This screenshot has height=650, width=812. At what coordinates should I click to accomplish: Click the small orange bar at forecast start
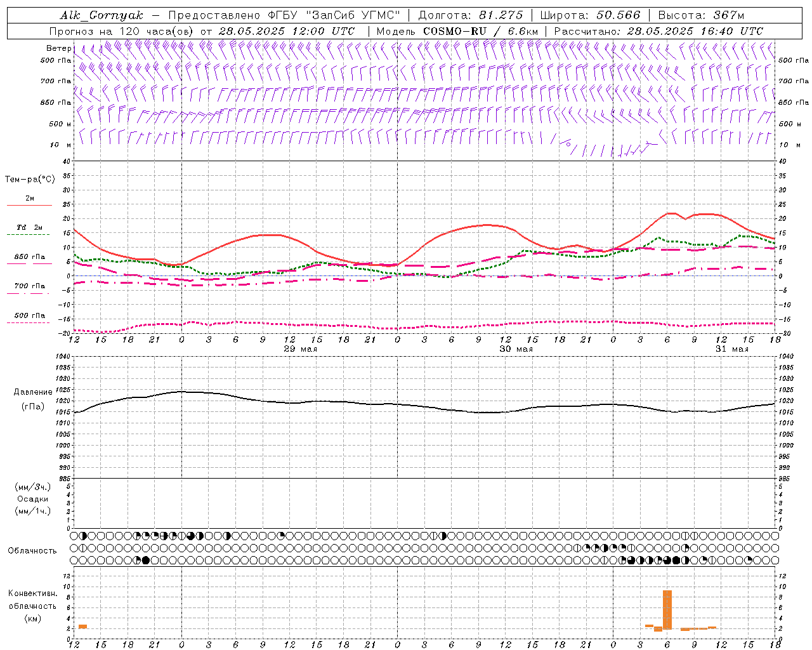click(x=82, y=627)
